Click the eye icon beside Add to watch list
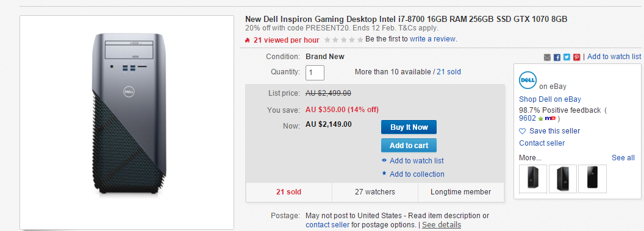This screenshot has height=231, width=644. tap(384, 160)
